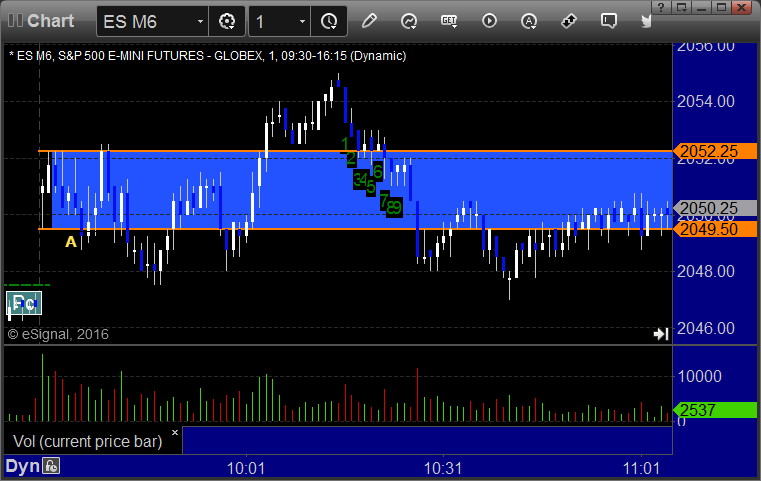Click the interval field showing 1

pos(280,21)
